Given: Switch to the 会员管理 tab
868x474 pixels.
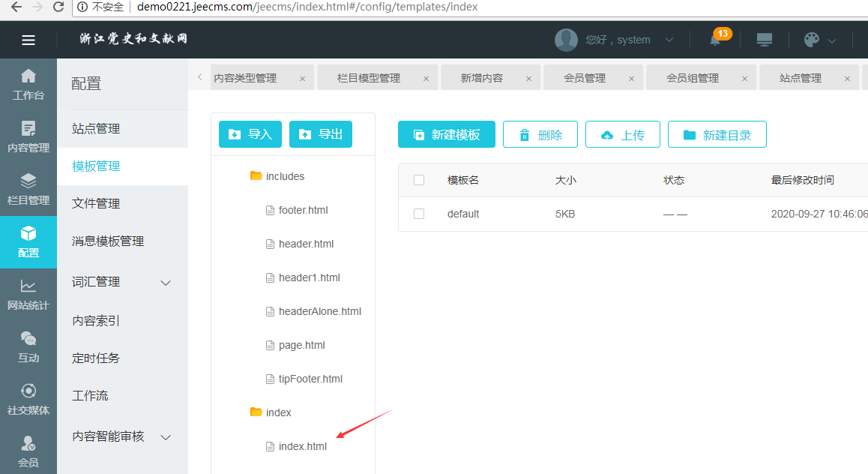Looking at the screenshot, I should click(584, 78).
